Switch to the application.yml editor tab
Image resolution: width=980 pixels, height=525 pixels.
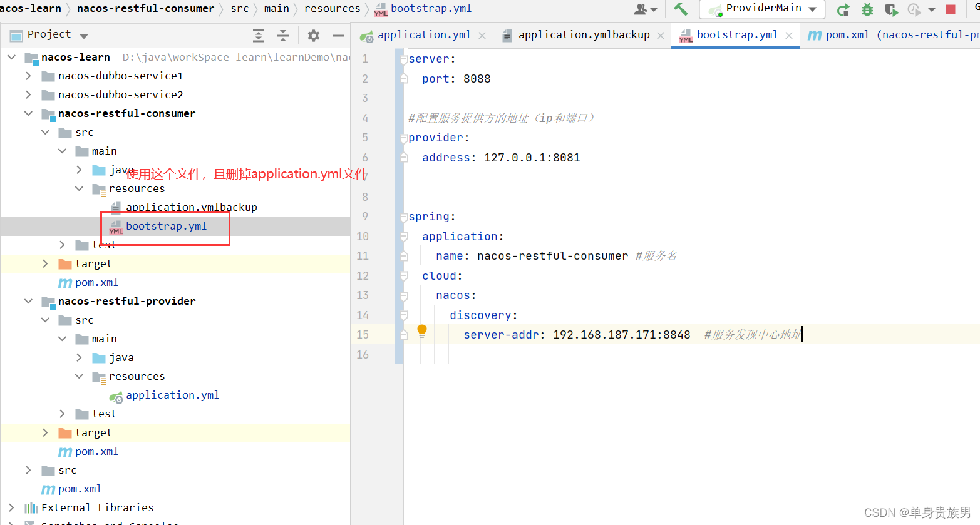coord(424,35)
